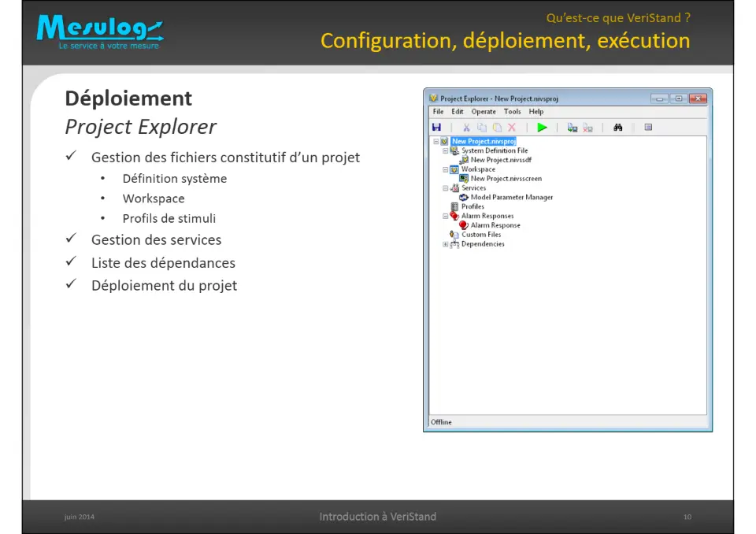Select Model Parameter Manager label
The image size is (756, 534).
(x=512, y=197)
